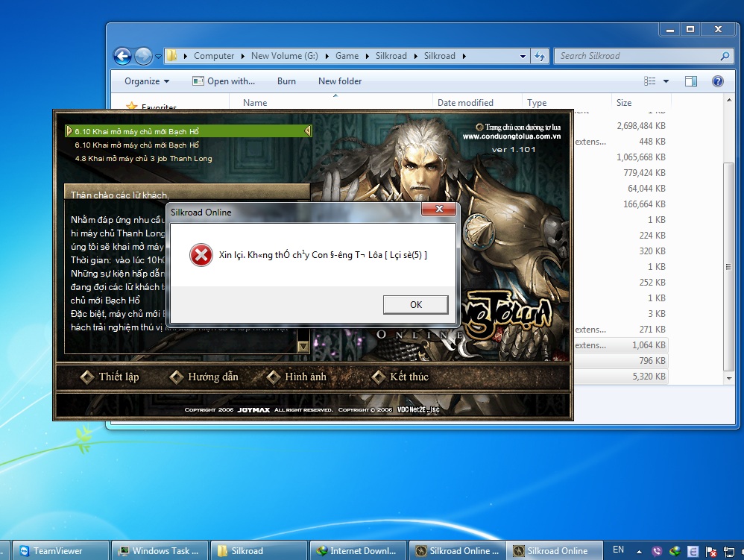Open the Organize menu

tap(147, 81)
